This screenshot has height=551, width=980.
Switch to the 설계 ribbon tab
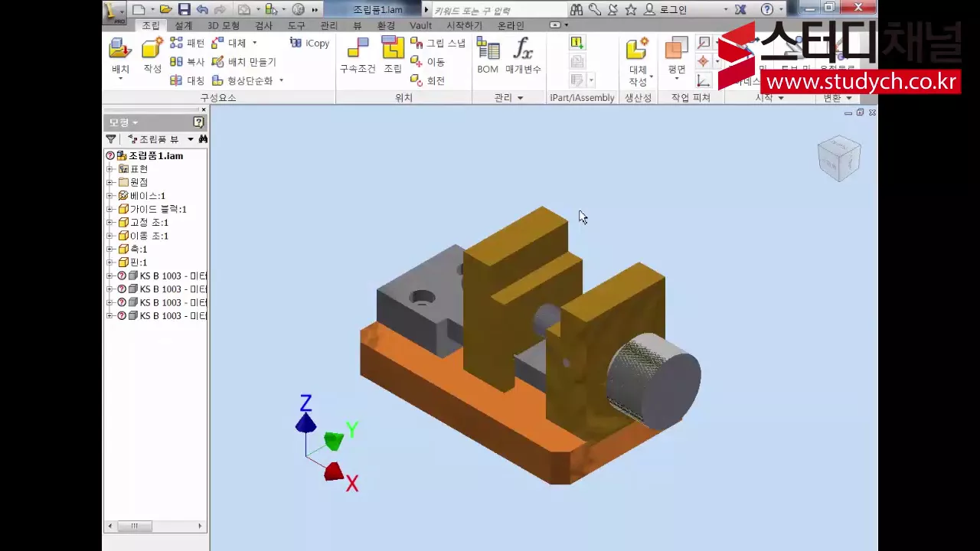coord(184,25)
